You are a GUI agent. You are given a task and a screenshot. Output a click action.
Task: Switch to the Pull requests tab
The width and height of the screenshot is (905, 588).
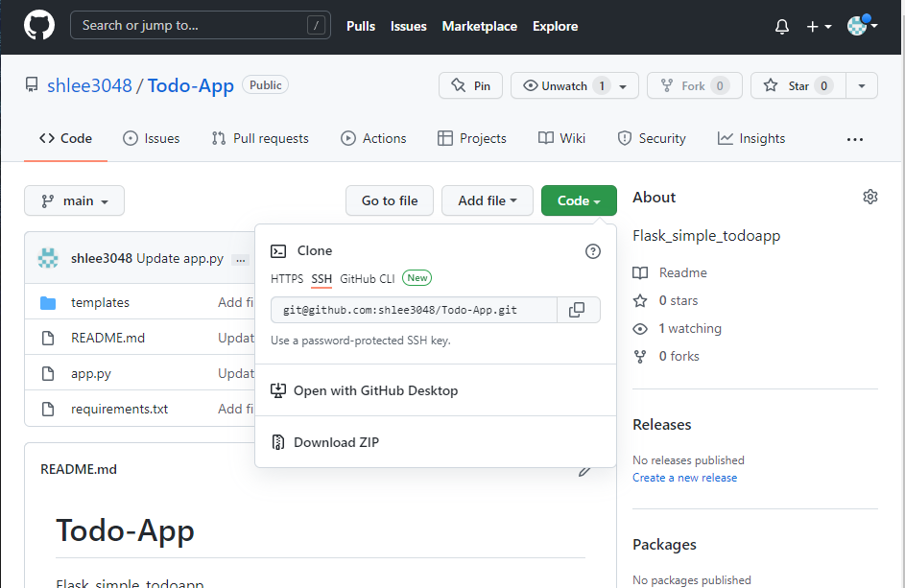pos(260,138)
